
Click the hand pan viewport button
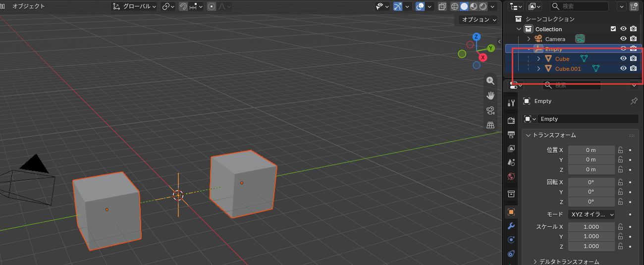click(x=490, y=96)
